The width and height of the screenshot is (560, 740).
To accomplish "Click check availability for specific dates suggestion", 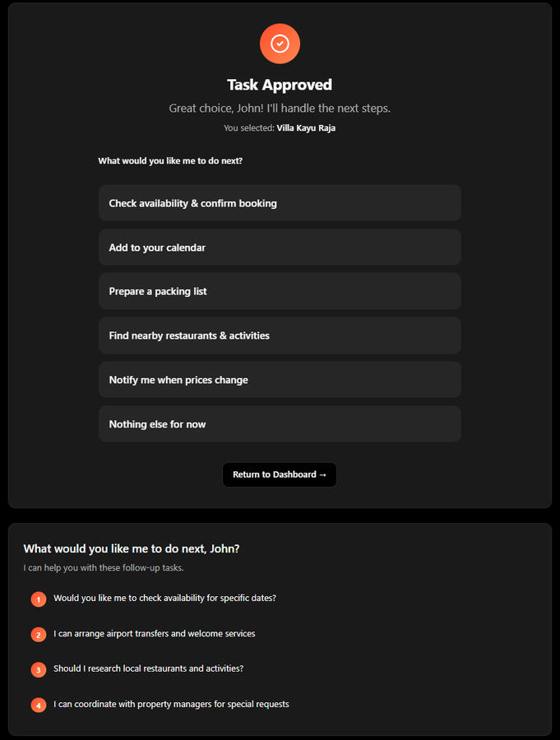I will (x=164, y=598).
